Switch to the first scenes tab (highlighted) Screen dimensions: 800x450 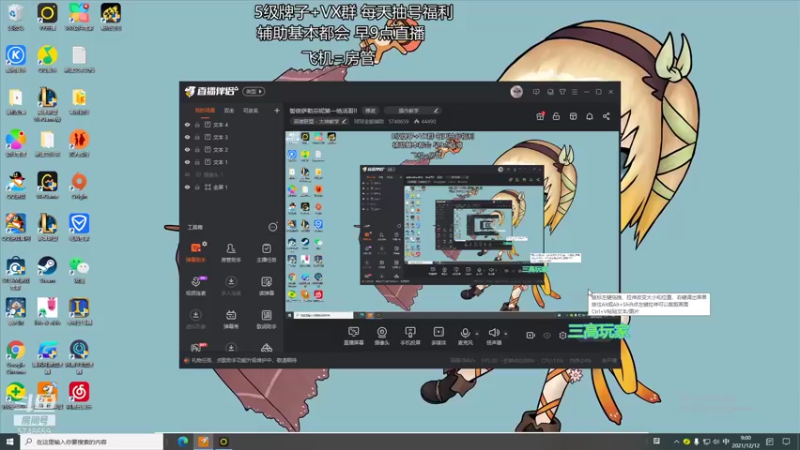click(x=205, y=111)
